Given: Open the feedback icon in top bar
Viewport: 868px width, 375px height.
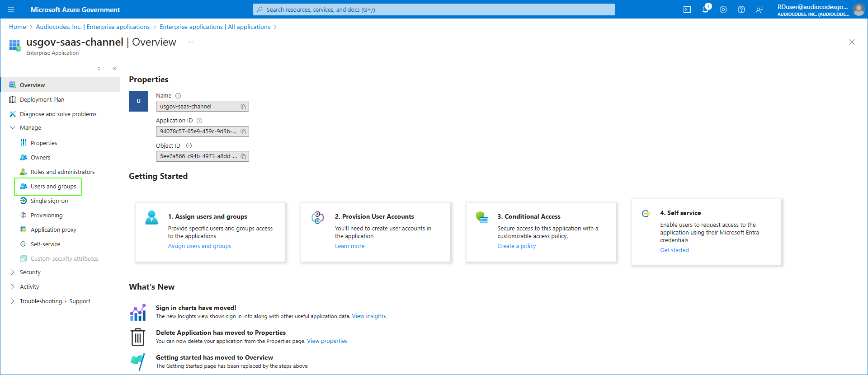Looking at the screenshot, I should point(759,9).
